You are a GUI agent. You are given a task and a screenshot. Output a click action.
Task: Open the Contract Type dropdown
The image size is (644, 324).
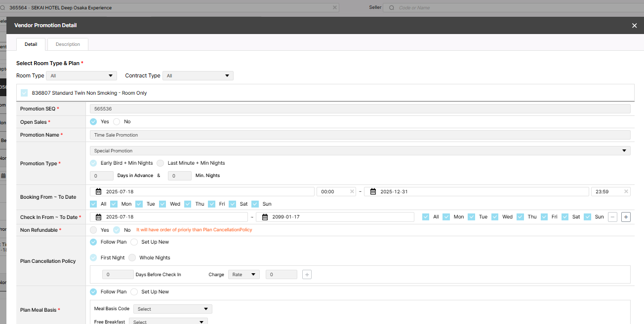[x=198, y=76]
